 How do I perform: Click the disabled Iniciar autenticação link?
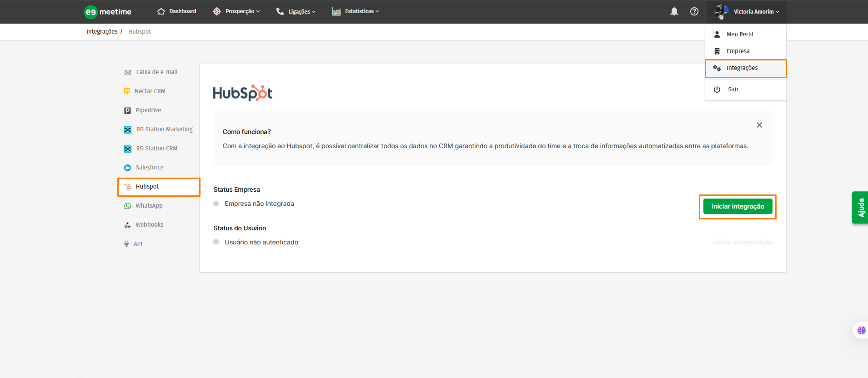(x=743, y=242)
